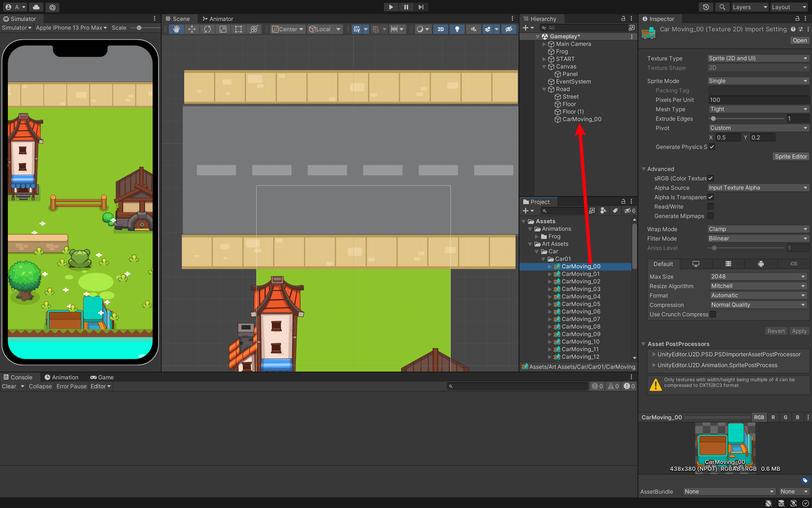Toggle hidden packages count icon in Project
This screenshot has width=812, height=508.
[629, 211]
